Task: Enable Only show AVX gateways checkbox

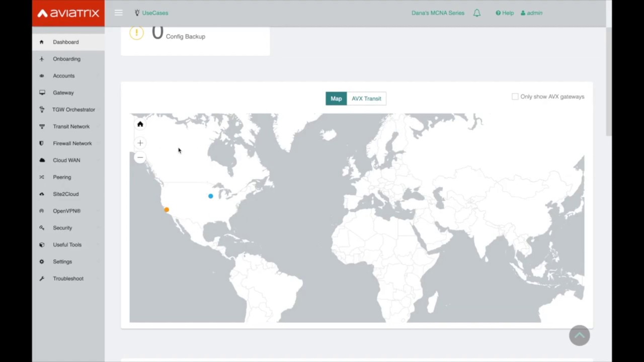Action: (x=515, y=97)
